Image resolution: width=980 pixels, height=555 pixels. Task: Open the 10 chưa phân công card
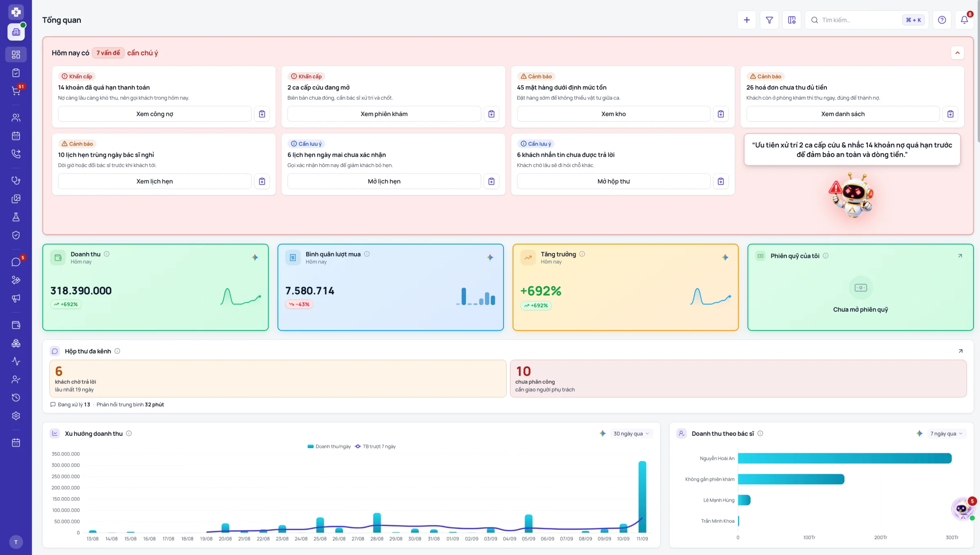tap(738, 379)
